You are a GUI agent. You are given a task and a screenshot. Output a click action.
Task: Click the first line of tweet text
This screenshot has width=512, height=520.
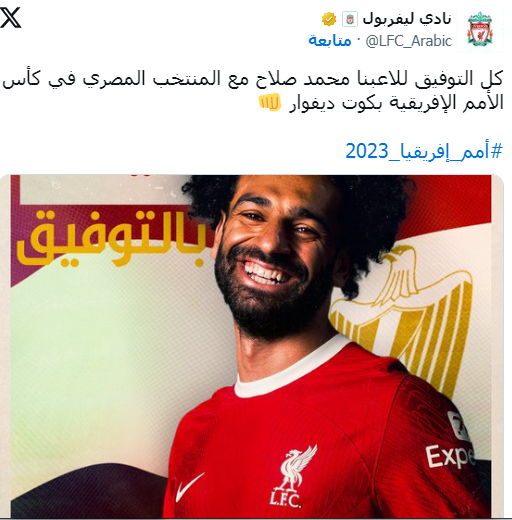[252, 79]
